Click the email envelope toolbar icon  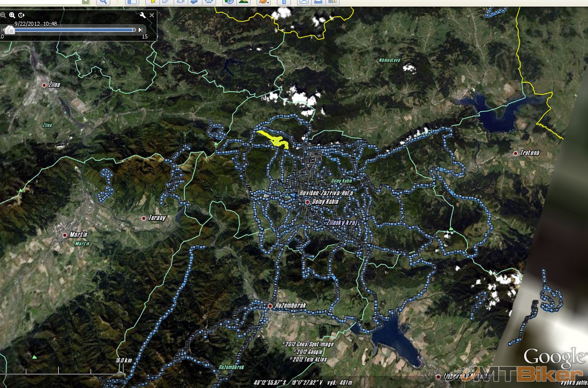[304, 2]
